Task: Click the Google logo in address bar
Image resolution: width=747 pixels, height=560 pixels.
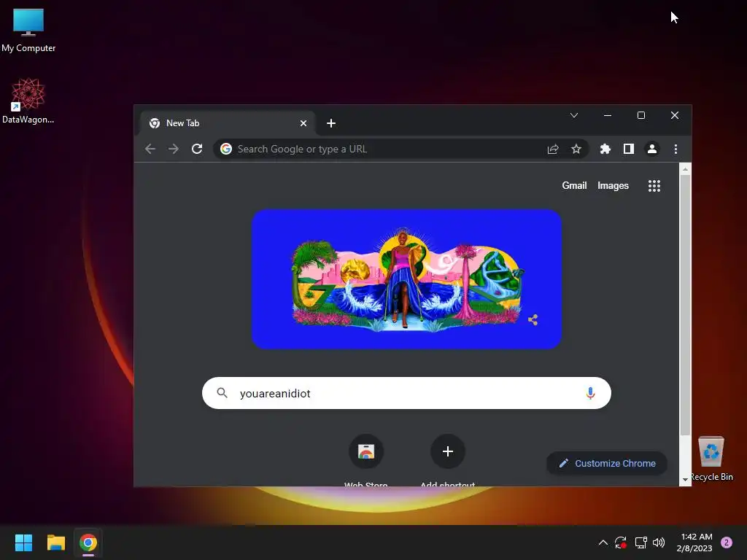Action: [x=226, y=149]
